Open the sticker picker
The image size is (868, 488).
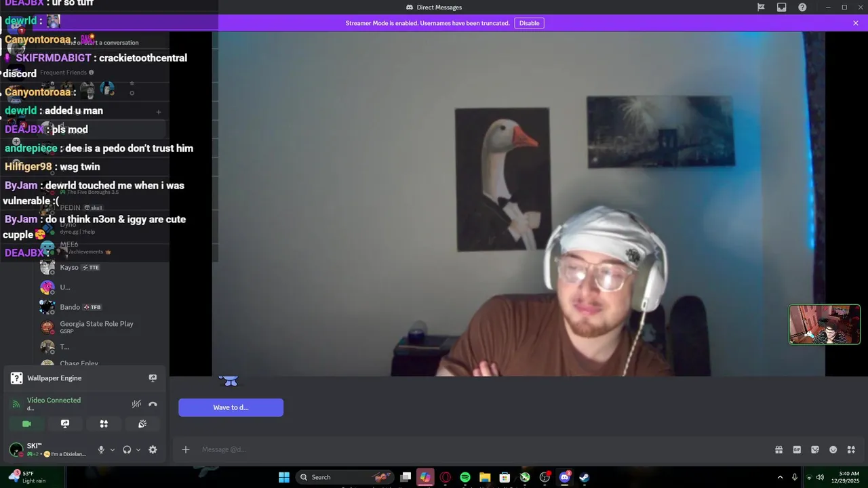[815, 449]
